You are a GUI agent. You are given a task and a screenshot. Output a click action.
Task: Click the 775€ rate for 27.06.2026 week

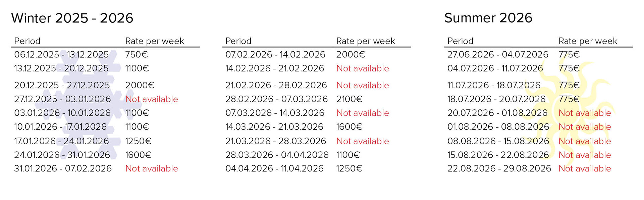click(x=569, y=55)
